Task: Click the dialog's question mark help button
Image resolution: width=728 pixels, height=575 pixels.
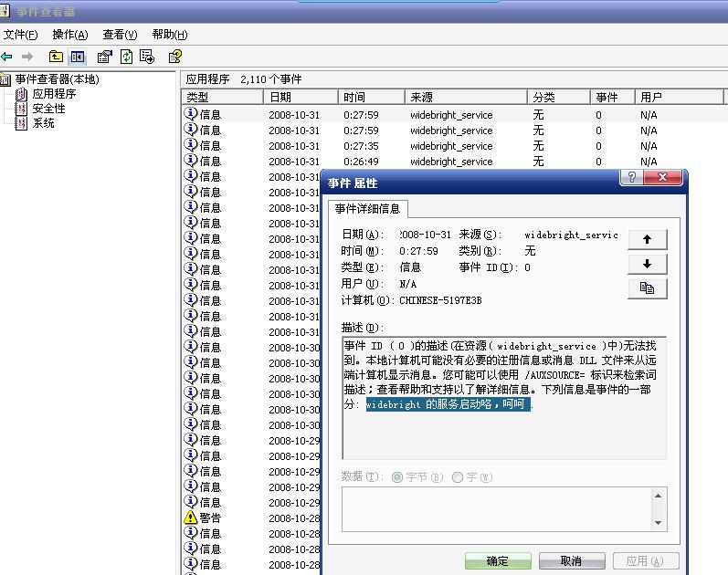Action: tap(632, 177)
